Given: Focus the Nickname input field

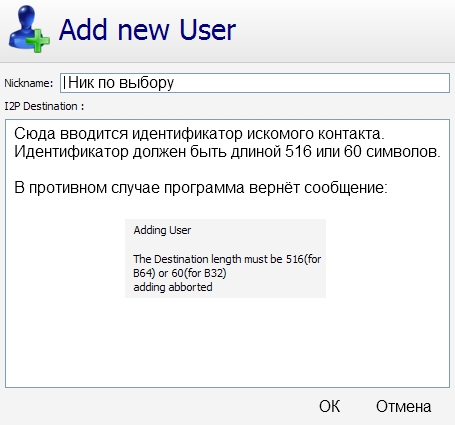Looking at the screenshot, I should [x=255, y=83].
